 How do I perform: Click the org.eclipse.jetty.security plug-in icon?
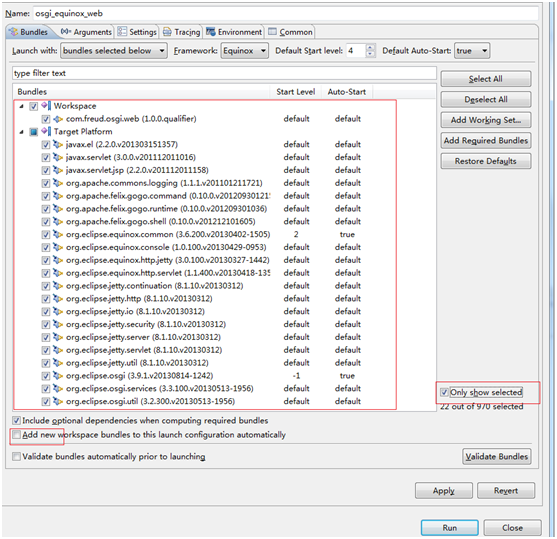click(x=58, y=324)
